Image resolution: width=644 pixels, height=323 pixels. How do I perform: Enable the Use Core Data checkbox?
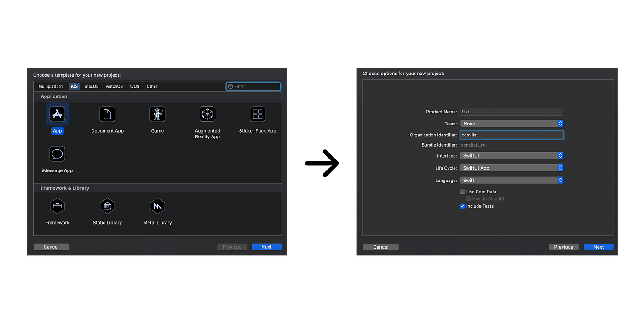[462, 192]
